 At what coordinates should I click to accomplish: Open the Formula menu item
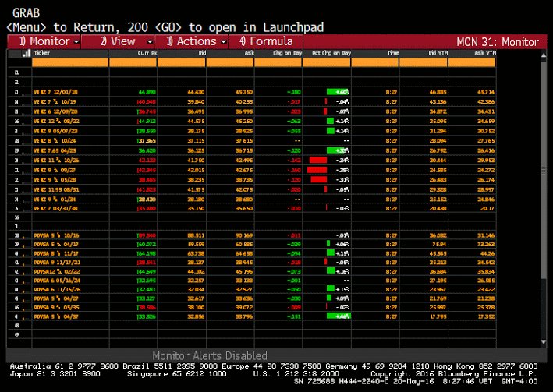[x=266, y=41]
